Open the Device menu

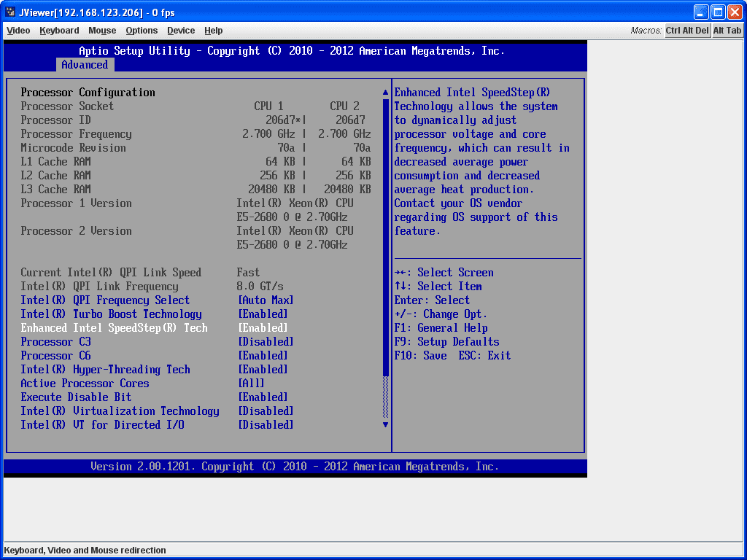pos(181,31)
